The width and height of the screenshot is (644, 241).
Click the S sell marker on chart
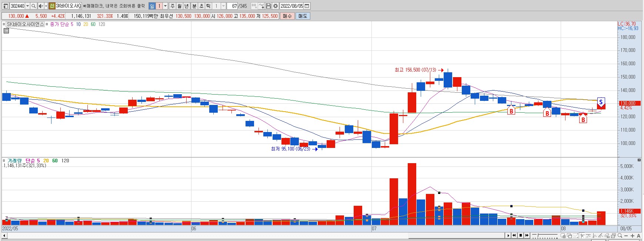tap(601, 102)
